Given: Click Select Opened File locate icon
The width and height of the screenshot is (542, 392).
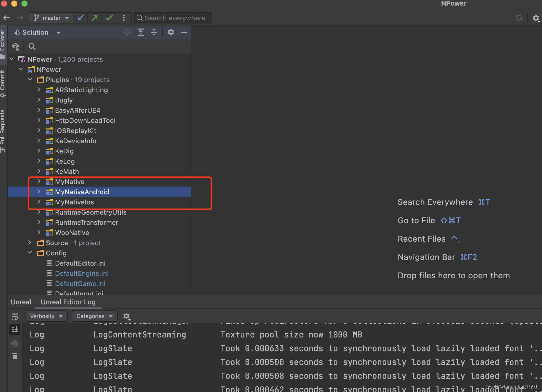Looking at the screenshot, I should [x=127, y=32].
